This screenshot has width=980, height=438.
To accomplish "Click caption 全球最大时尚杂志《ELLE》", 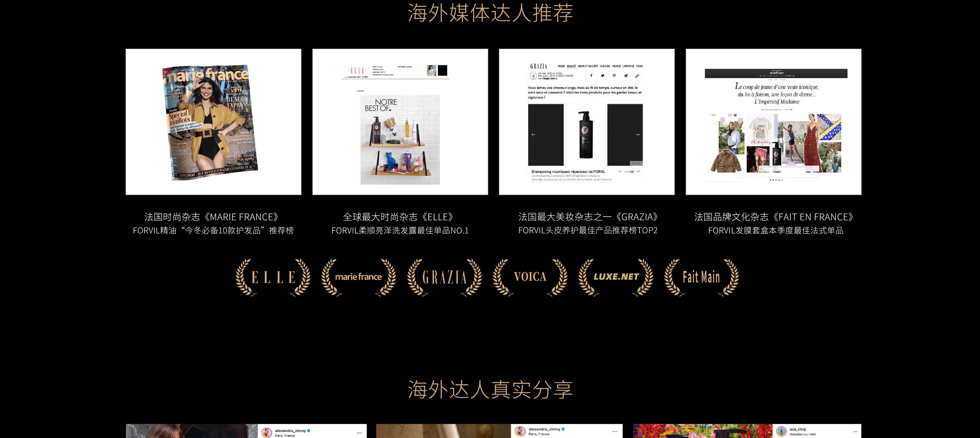I will 400,217.
